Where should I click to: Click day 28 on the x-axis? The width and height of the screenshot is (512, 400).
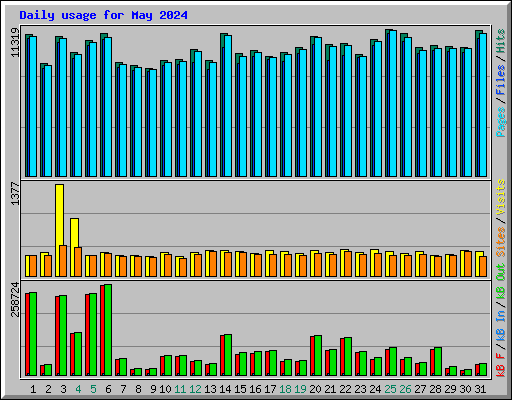435,389
